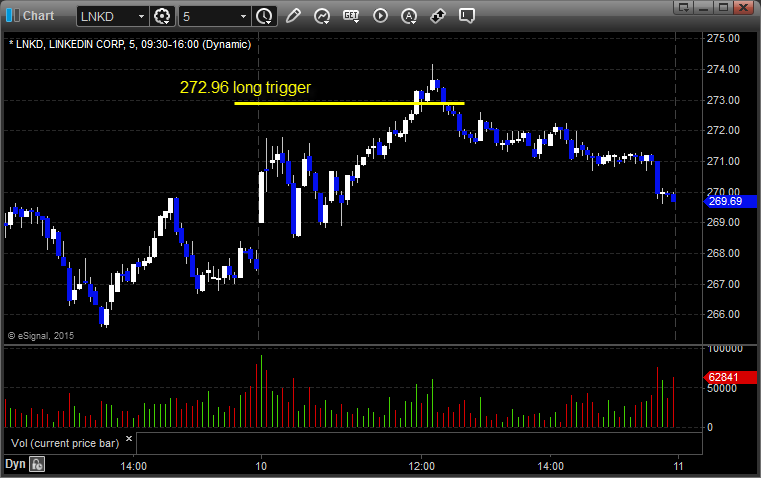Click the 272.96 long trigger text annotation
The height and width of the screenshot is (478, 761).
click(x=245, y=87)
